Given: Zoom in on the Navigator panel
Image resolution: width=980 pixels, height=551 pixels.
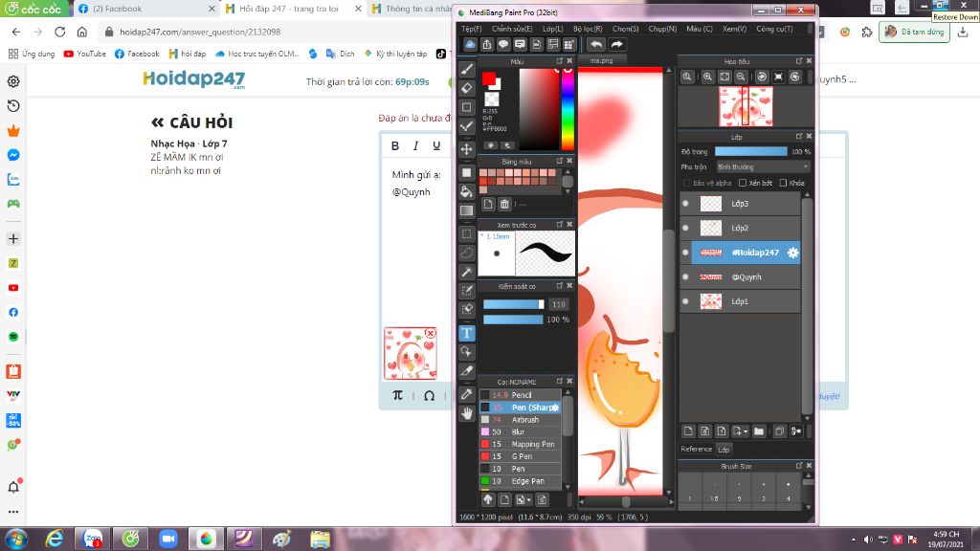Looking at the screenshot, I should [x=707, y=77].
